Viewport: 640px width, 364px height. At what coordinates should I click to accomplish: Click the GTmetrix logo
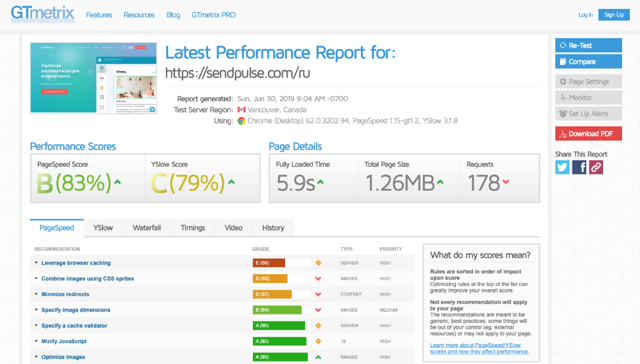42,14
